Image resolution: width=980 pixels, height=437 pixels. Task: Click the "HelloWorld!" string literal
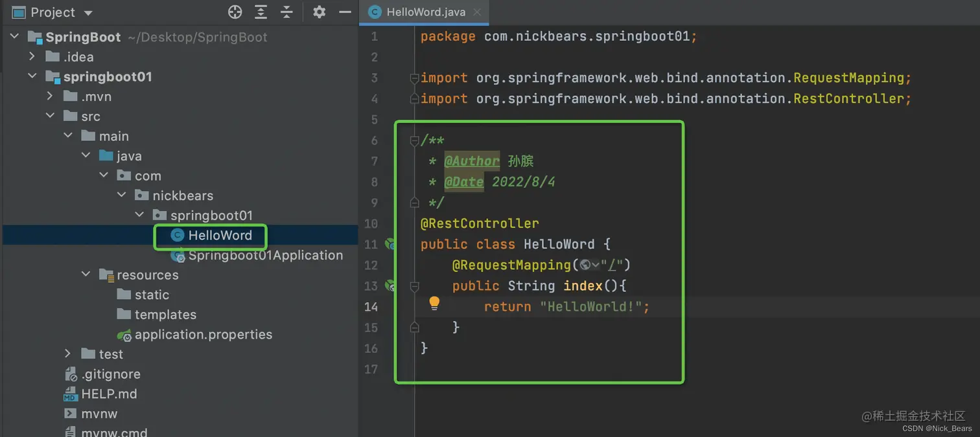(591, 306)
